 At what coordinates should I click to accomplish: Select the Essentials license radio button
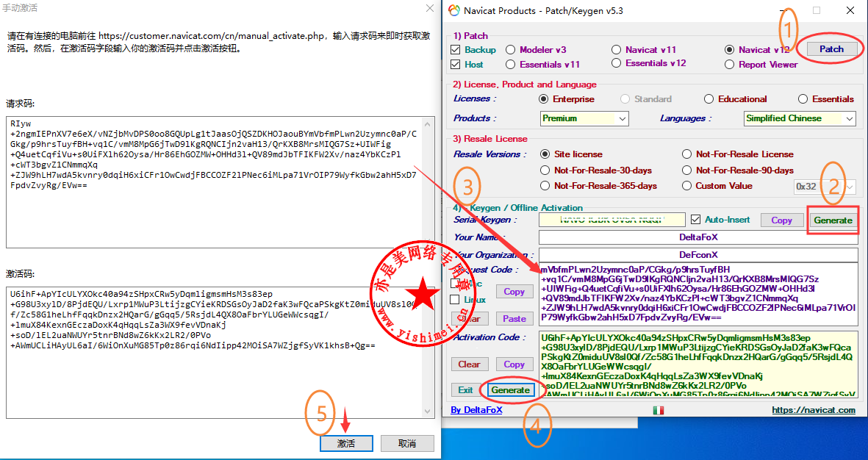(x=803, y=99)
